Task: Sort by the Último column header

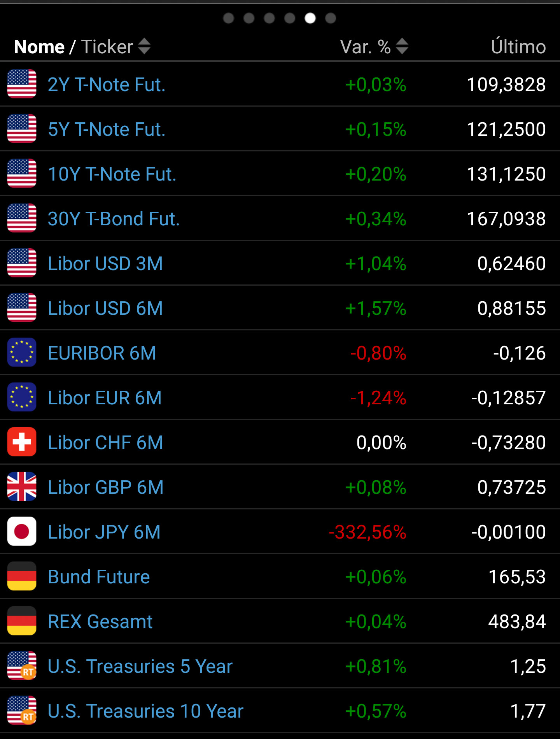Action: (x=518, y=47)
